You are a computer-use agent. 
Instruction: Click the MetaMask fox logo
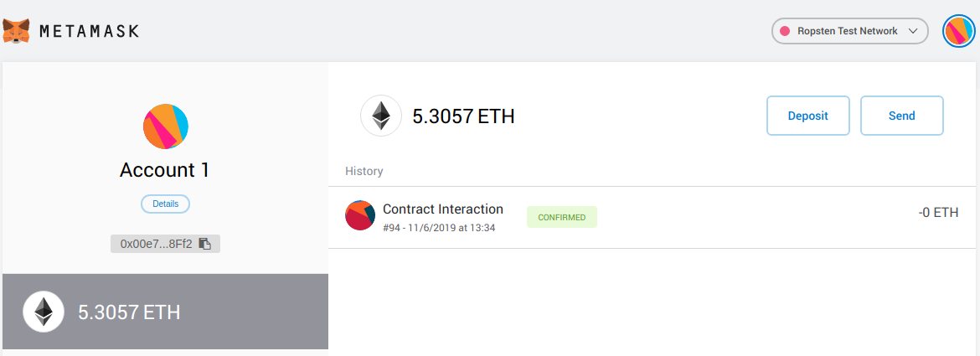(17, 31)
